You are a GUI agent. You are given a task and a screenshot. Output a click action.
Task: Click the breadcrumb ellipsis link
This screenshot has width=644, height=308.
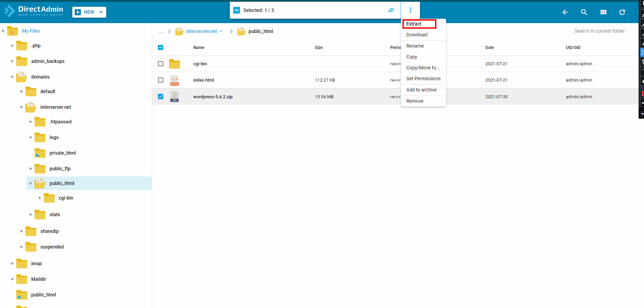(x=161, y=31)
